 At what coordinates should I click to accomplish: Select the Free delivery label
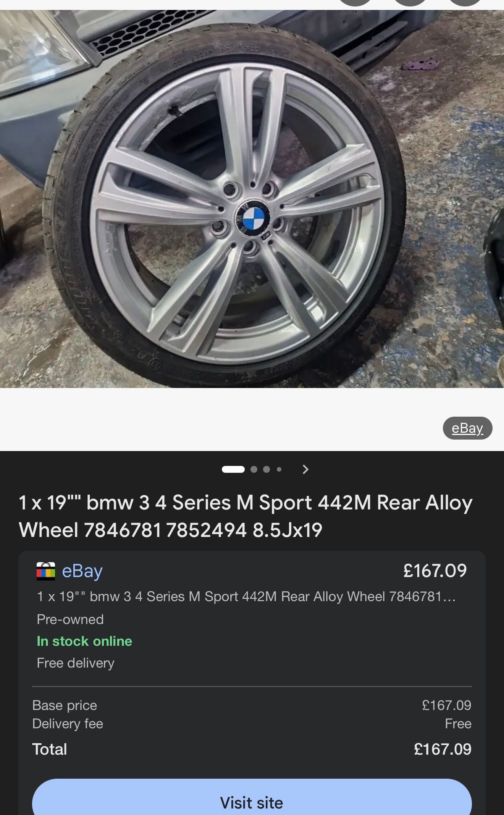click(x=76, y=663)
